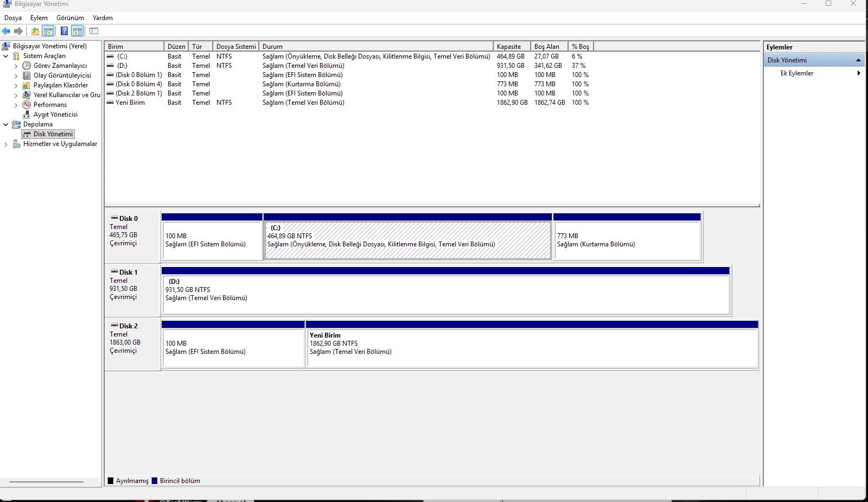Select Disk 0's 100 MB EFI partition block
This screenshot has height=502, width=868.
(212, 237)
